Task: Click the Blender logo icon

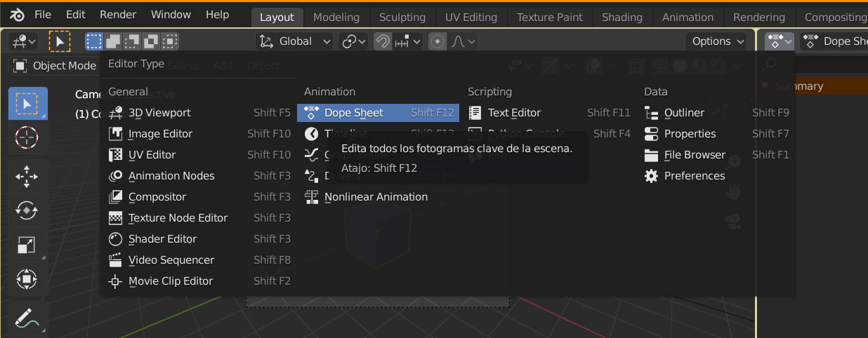Action: [17, 15]
